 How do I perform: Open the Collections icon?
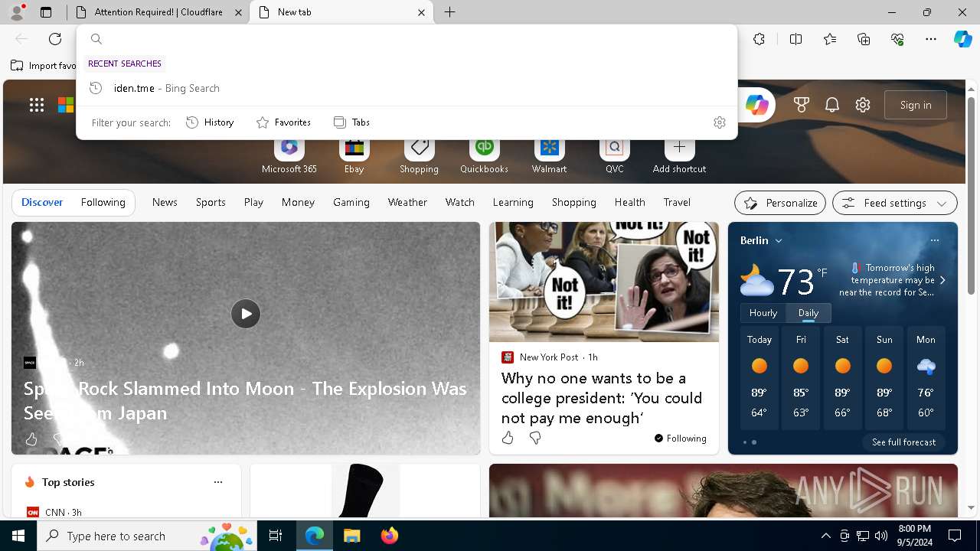[x=864, y=39]
